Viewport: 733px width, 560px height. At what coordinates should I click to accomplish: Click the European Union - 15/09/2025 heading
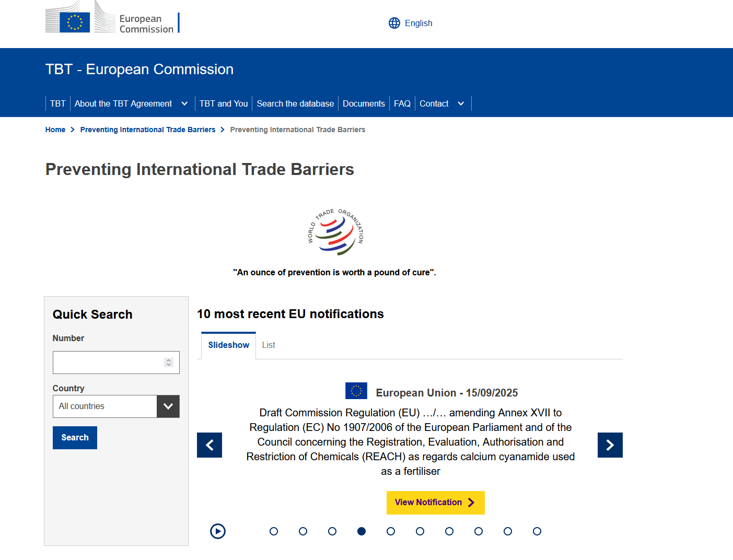447,393
